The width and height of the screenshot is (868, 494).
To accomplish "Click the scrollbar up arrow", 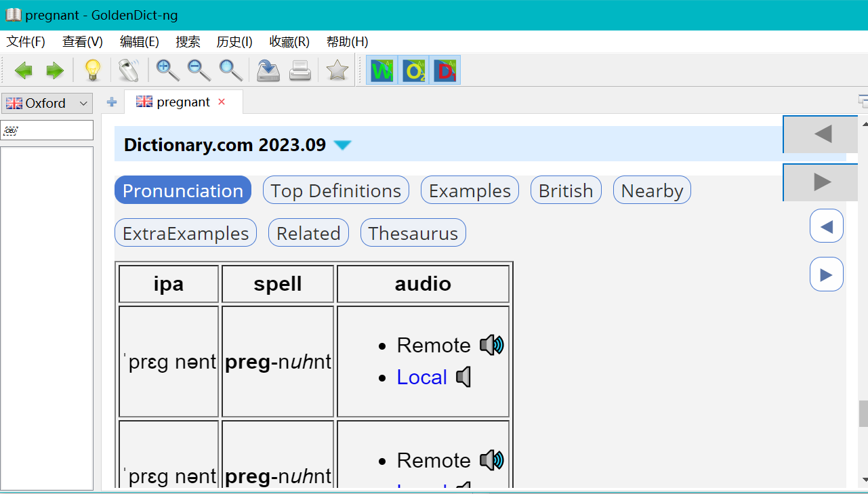I will coord(863,123).
